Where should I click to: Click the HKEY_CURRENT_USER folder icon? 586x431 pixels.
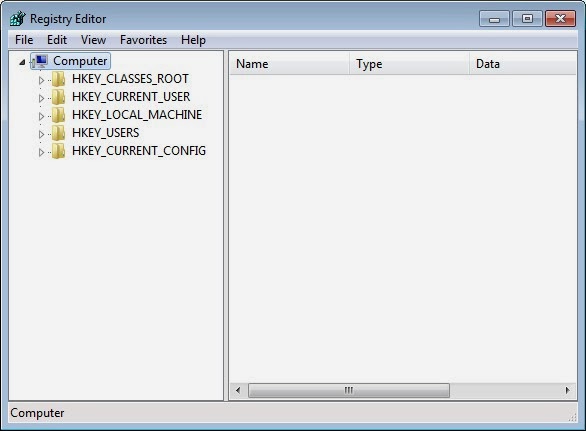click(x=58, y=97)
